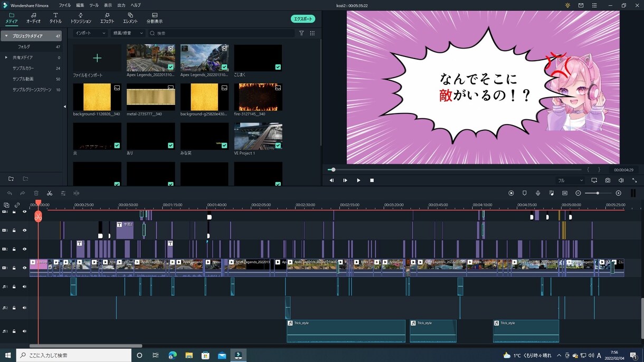Hide video track 4 with eye icon
The height and width of the screenshot is (362, 644).
click(24, 212)
